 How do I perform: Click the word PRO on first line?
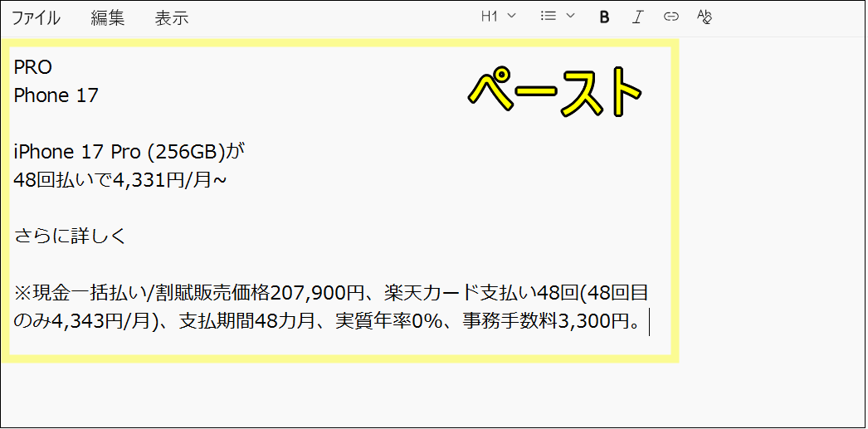point(33,67)
